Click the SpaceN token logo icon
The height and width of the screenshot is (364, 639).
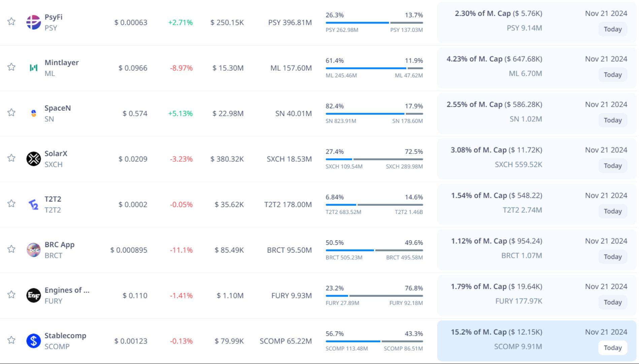click(33, 113)
